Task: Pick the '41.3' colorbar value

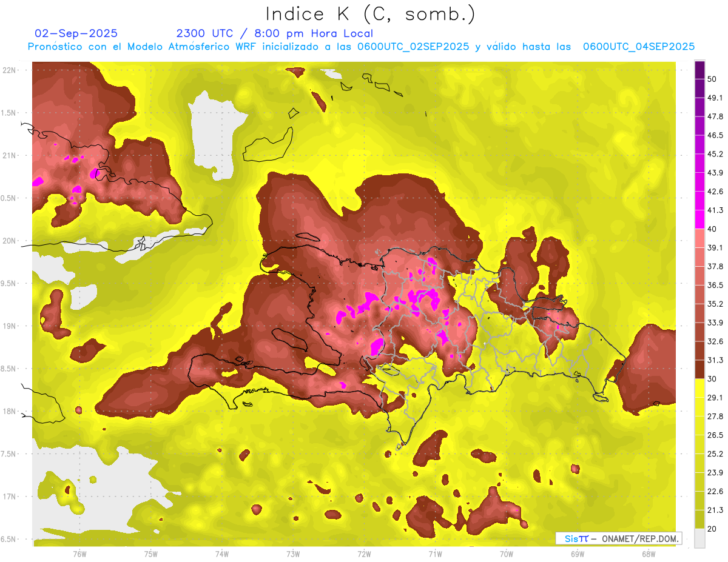Action: (x=715, y=210)
